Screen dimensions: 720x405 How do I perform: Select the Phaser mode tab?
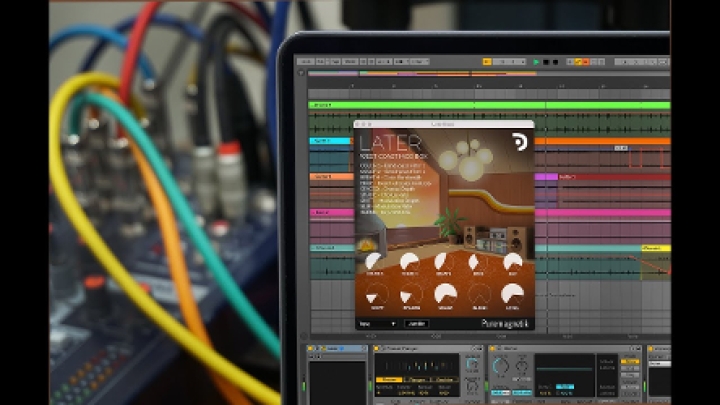pos(389,380)
